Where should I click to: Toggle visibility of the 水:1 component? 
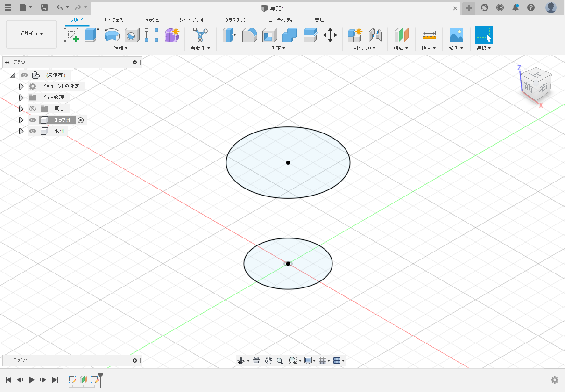coord(33,131)
